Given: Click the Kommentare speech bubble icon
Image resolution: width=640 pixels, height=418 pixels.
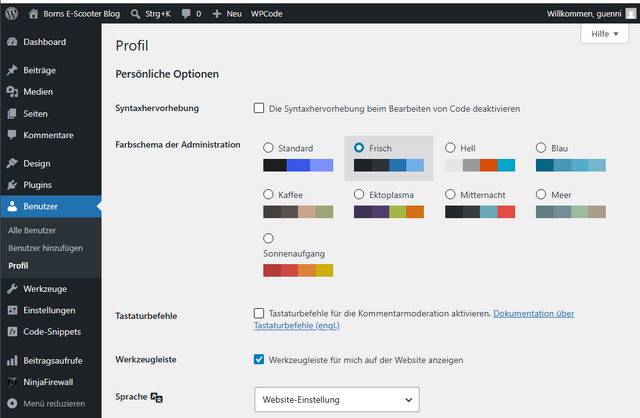Looking at the screenshot, I should pyautogui.click(x=12, y=135).
